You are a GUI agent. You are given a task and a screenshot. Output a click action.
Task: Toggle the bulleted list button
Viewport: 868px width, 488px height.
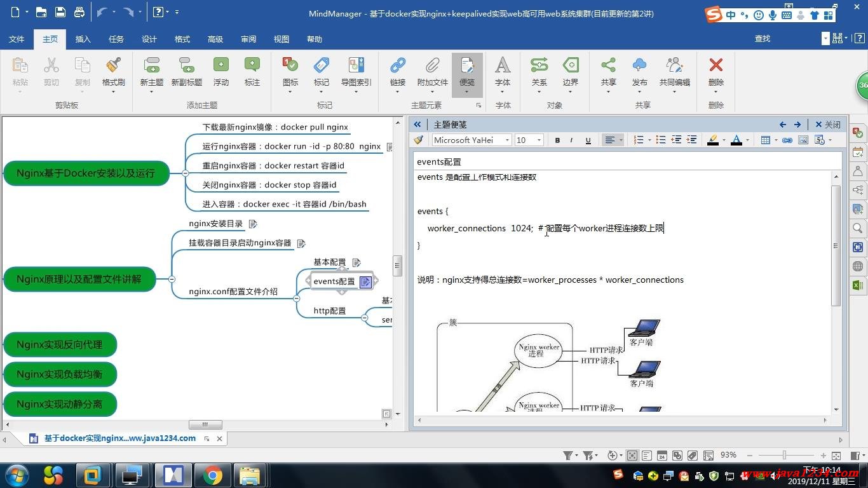(x=661, y=140)
